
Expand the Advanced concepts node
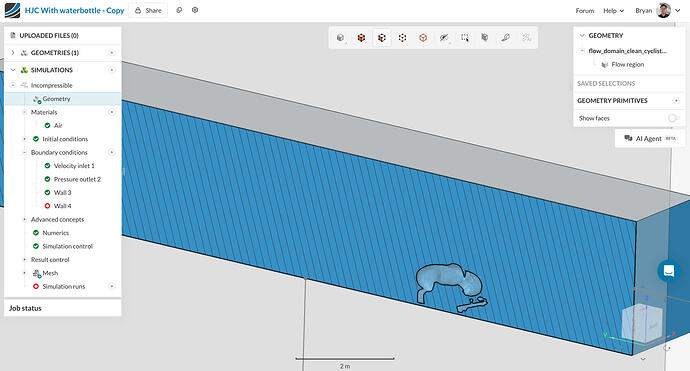click(x=25, y=220)
